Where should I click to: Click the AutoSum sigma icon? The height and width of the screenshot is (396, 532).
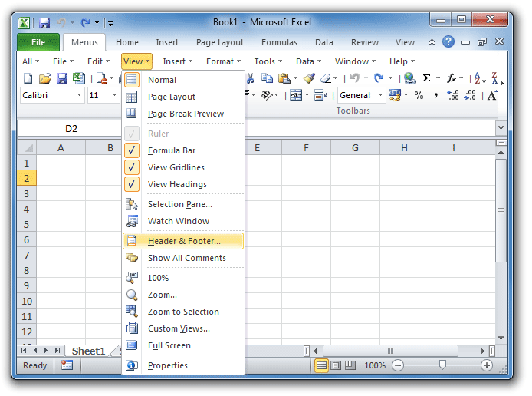[427, 78]
